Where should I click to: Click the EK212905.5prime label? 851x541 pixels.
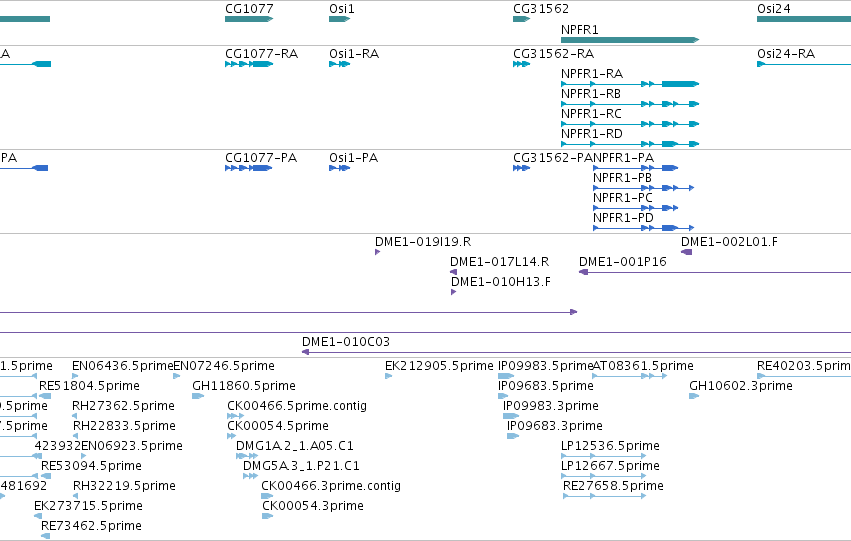pyautogui.click(x=439, y=366)
